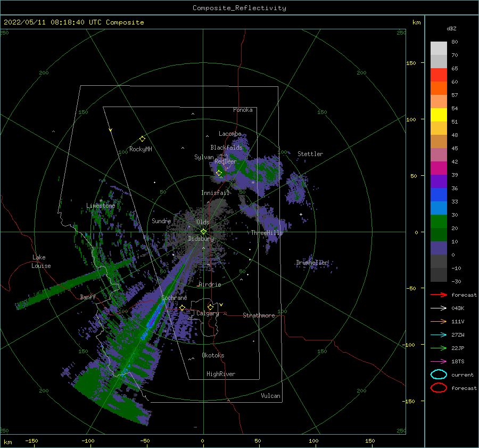The image size is (479, 448).
Task: Click the Airdrie label
Action: [210, 284]
